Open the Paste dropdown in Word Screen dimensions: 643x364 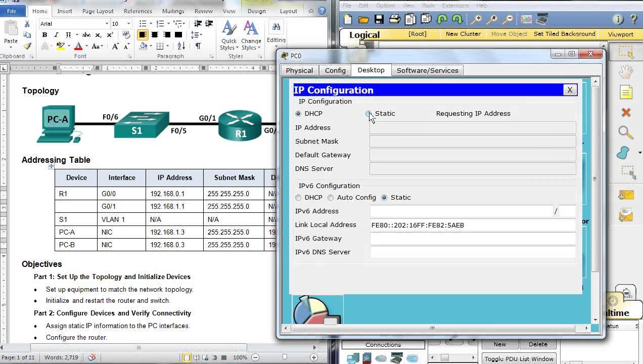click(11, 47)
